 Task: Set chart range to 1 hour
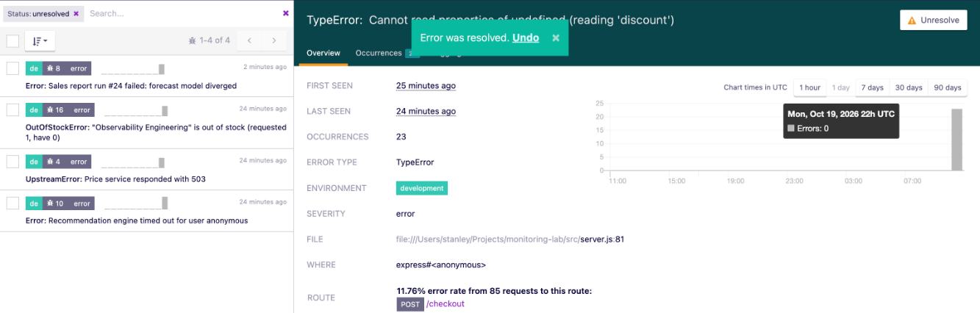[809, 87]
